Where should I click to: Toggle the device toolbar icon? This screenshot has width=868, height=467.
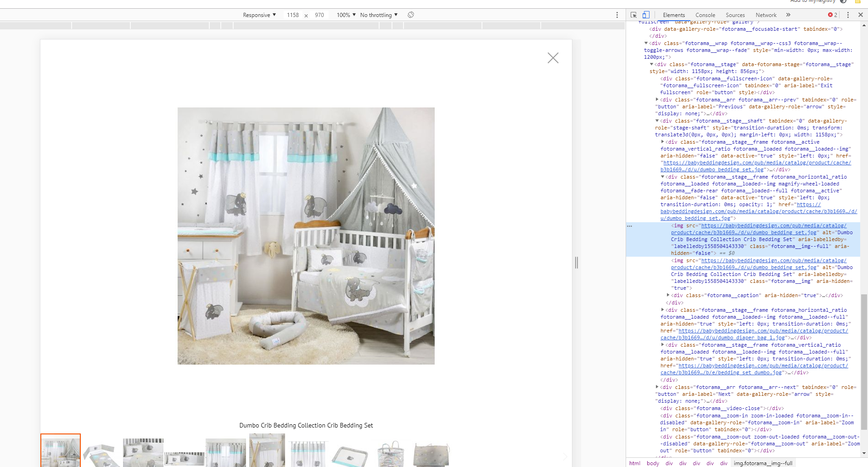click(646, 15)
